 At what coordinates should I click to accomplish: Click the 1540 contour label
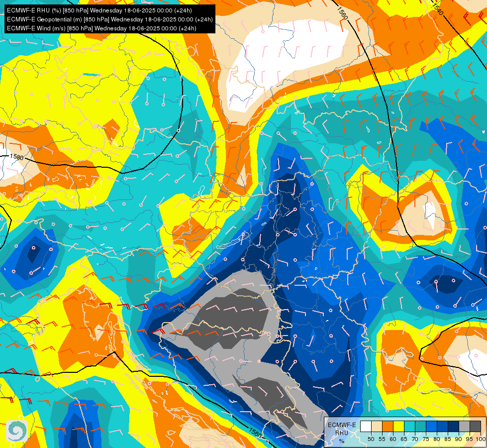coord(437,9)
